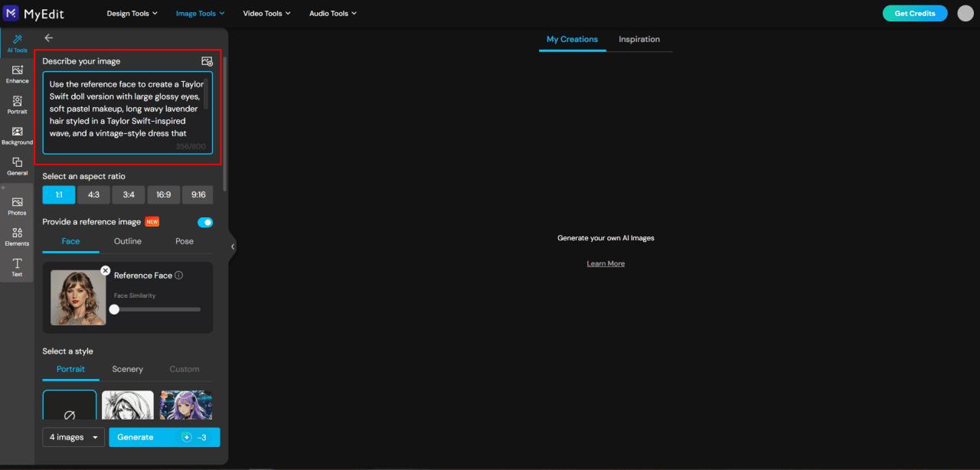Viewport: 980px width, 470px height.
Task: Open the AI Tools sidebar panel
Action: 17,43
